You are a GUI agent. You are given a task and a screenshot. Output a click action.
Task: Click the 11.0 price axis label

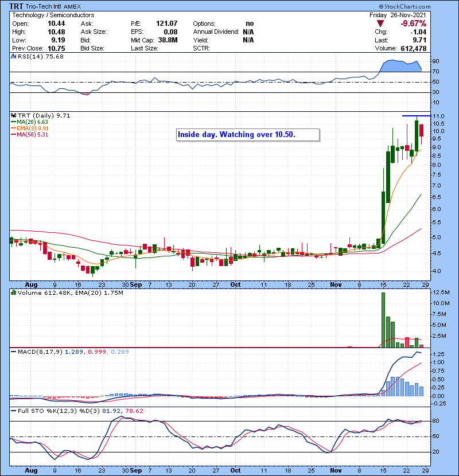pos(438,116)
